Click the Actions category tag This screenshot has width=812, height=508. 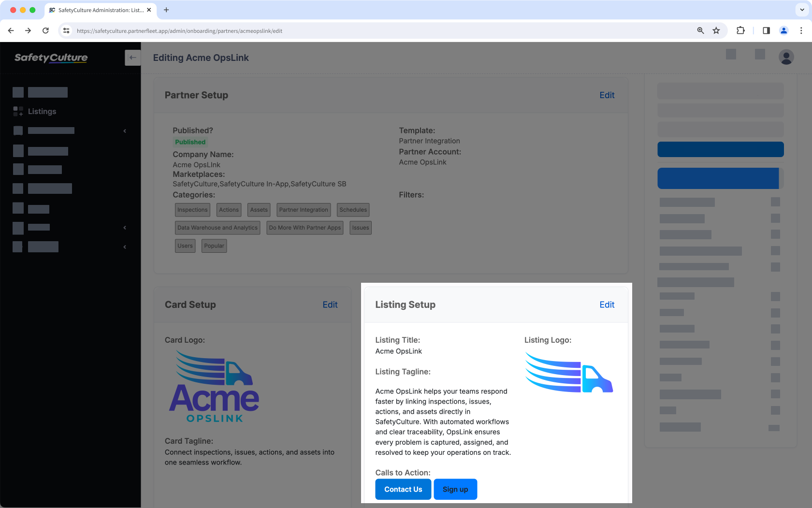coord(229,210)
